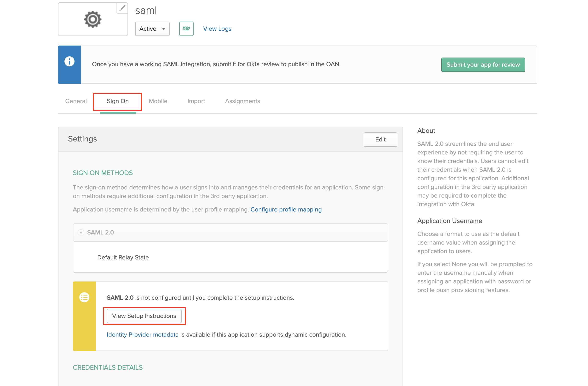The width and height of the screenshot is (588, 386).
Task: Open the View Logs link
Action: coord(217,29)
